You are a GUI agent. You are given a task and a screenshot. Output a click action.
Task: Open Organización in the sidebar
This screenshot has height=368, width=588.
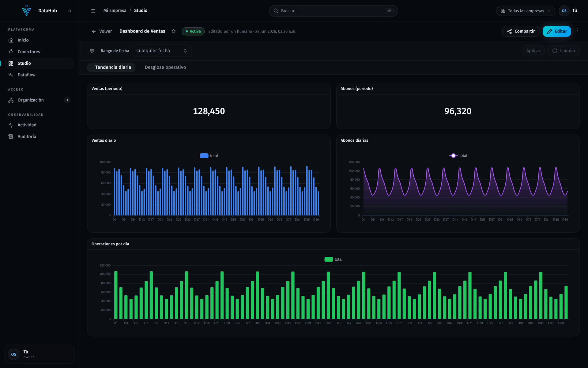tap(39, 100)
